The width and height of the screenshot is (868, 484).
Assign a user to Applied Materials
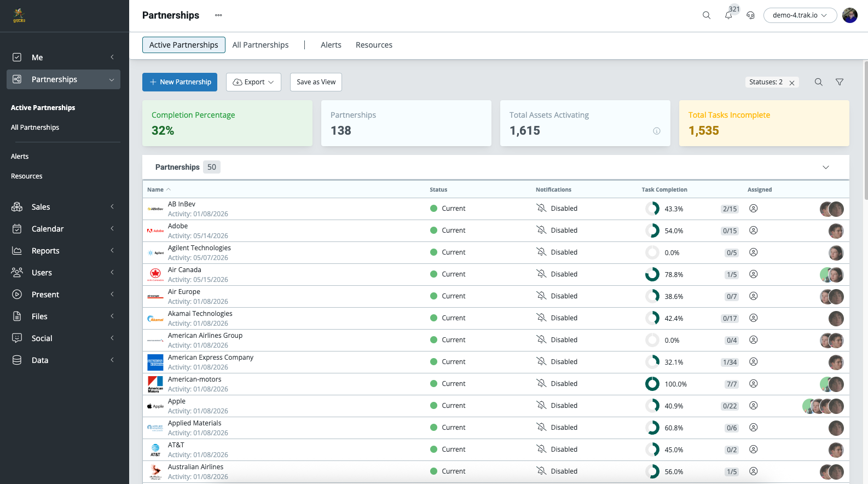coord(754,428)
